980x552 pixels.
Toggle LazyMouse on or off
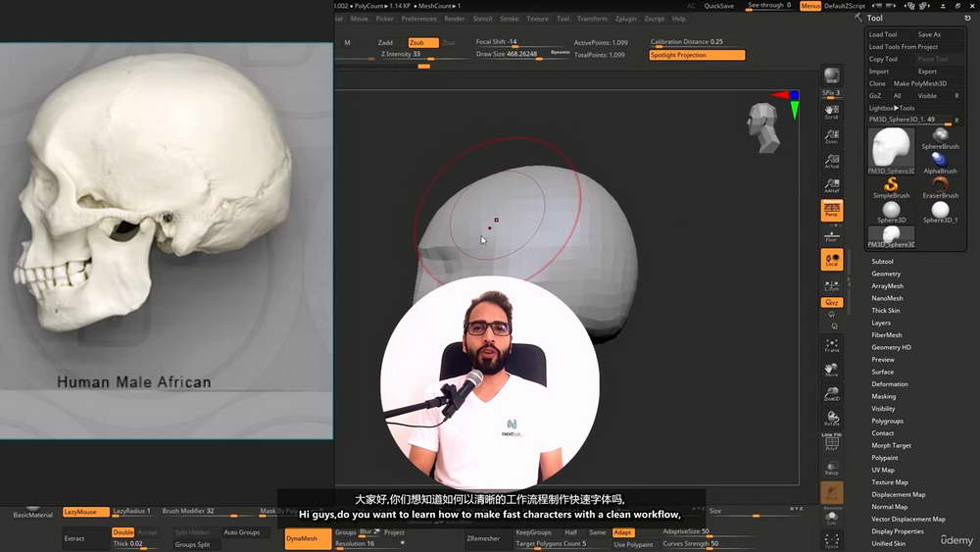(85, 512)
